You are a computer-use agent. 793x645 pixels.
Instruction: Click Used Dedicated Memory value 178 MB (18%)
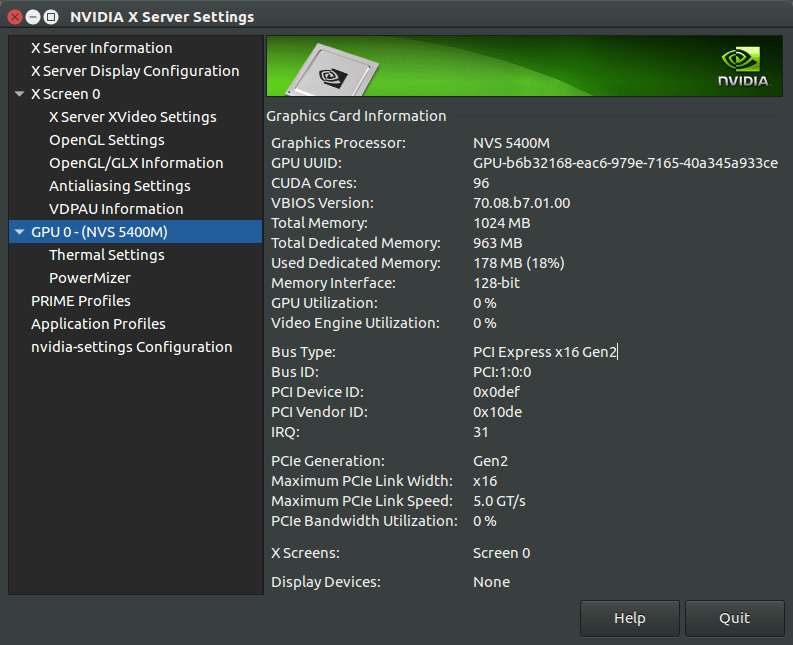(518, 263)
